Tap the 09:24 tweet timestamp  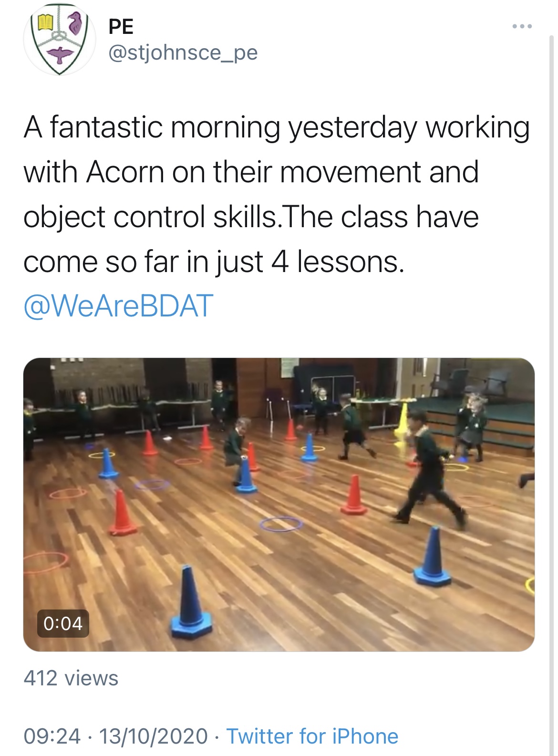click(52, 736)
